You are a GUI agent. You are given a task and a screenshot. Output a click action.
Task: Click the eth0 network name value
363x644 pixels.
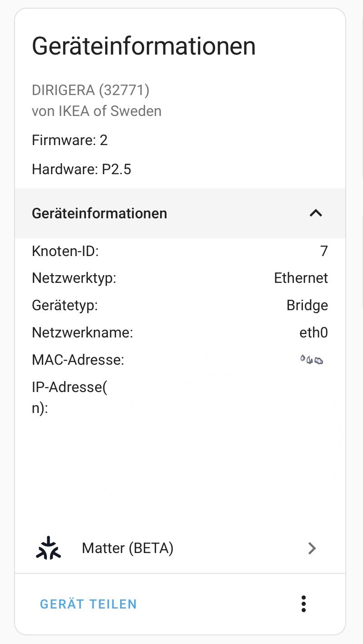(313, 333)
